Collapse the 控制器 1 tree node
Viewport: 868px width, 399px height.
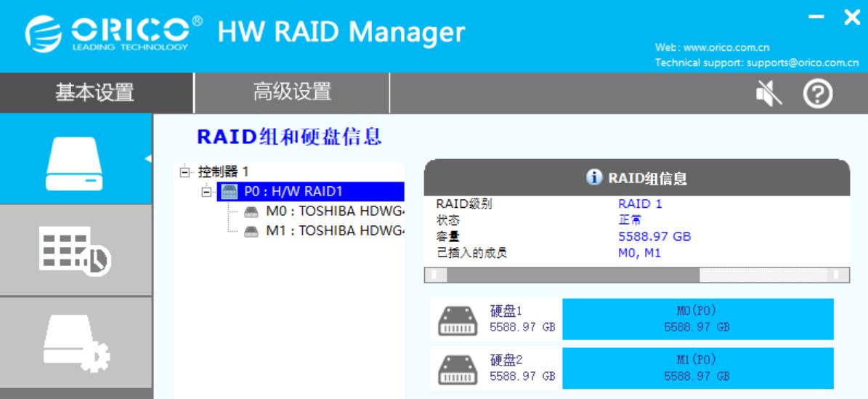[x=184, y=172]
